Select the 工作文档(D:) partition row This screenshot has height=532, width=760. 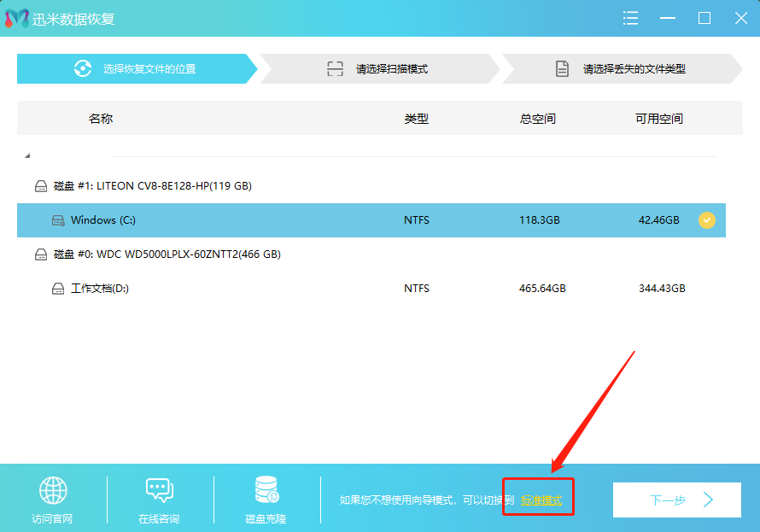tap(256, 288)
